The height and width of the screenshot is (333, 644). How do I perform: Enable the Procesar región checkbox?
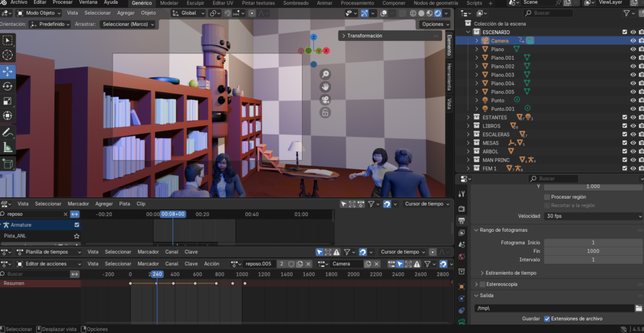pyautogui.click(x=547, y=197)
